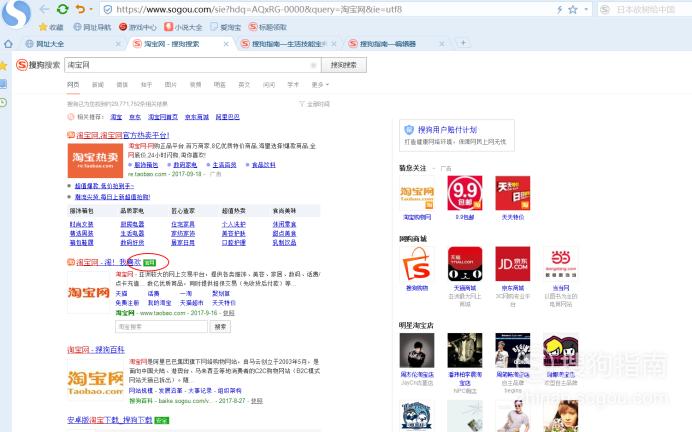Click the 9.9包邮 red tile
The width and height of the screenshot is (692, 432).
point(465,193)
